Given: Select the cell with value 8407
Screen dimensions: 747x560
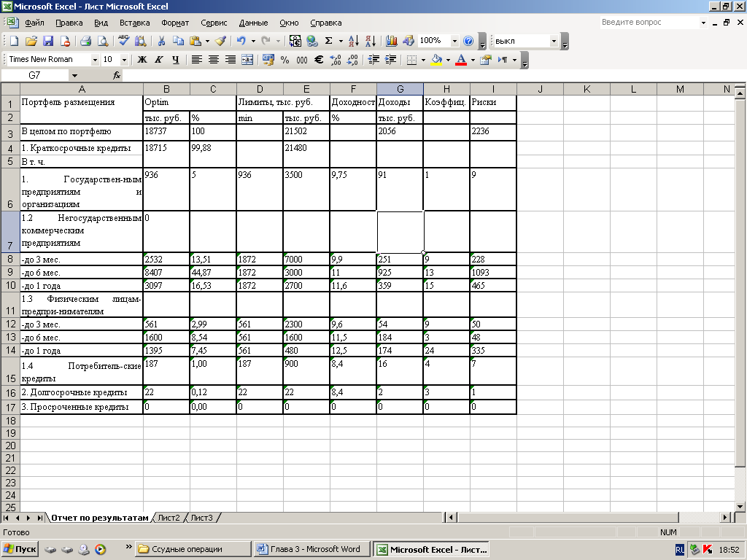Looking at the screenshot, I should coord(166,273).
